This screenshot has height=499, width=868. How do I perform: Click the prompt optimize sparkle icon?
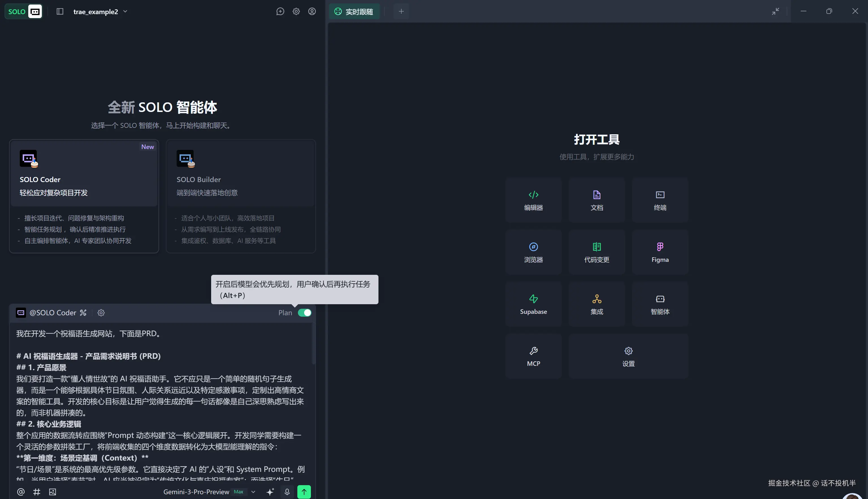coord(270,492)
